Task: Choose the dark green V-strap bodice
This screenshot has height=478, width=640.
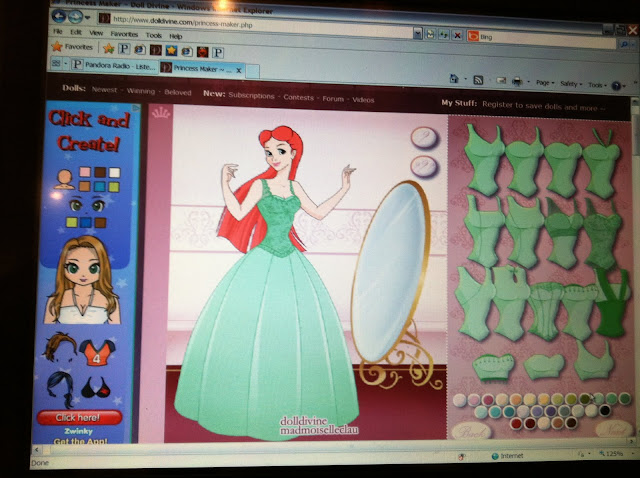Action: coord(611,302)
